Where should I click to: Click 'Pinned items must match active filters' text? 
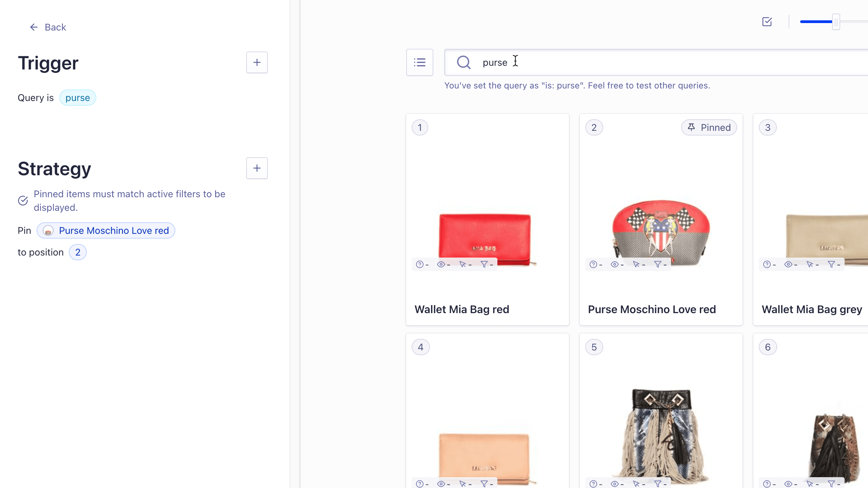click(x=130, y=201)
